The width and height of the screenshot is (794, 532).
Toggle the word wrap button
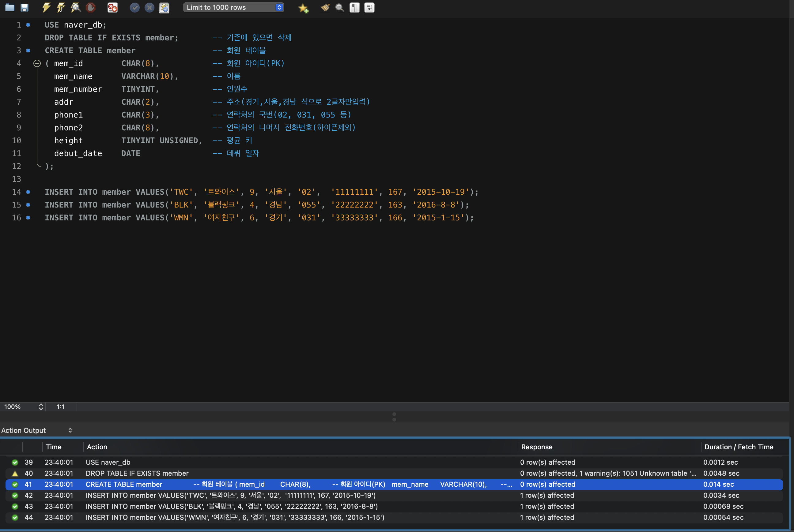(369, 7)
